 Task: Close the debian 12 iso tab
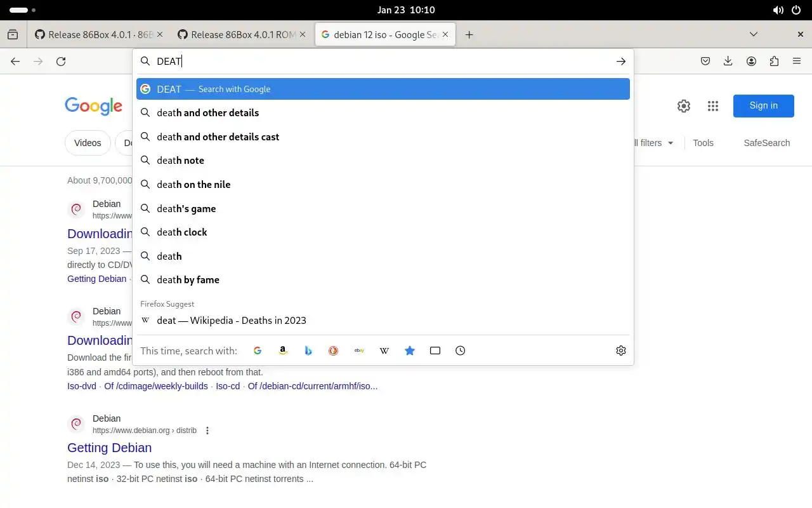click(445, 35)
